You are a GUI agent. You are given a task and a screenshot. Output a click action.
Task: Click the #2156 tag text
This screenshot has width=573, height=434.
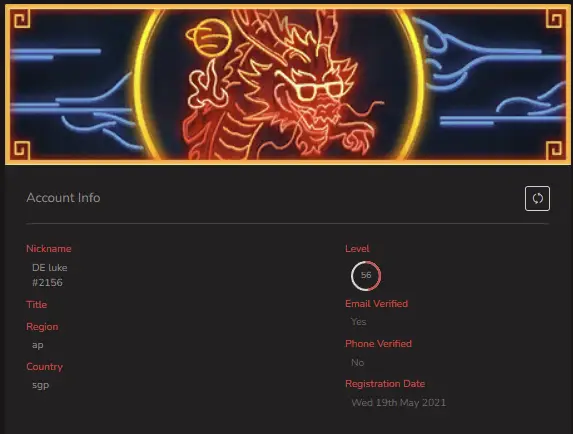click(x=47, y=282)
